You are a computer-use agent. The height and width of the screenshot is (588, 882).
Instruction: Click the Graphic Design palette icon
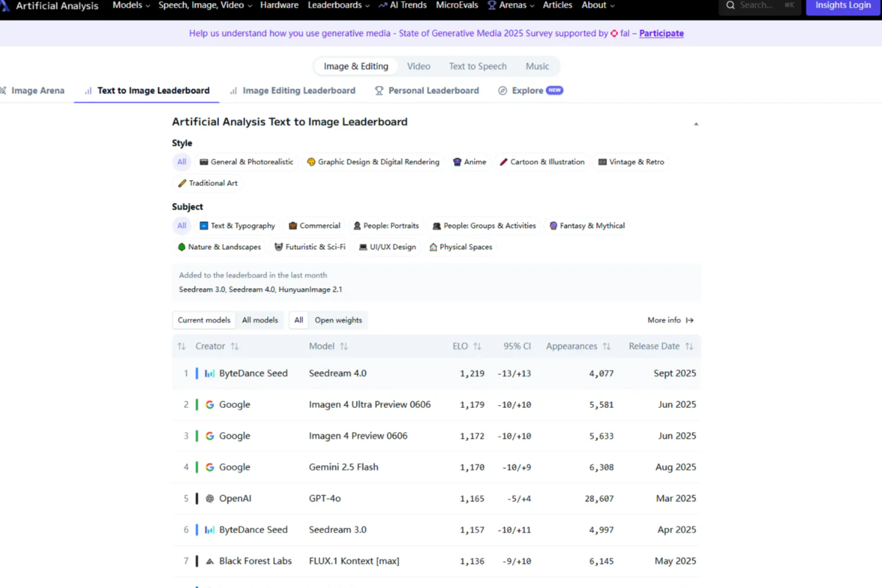312,162
